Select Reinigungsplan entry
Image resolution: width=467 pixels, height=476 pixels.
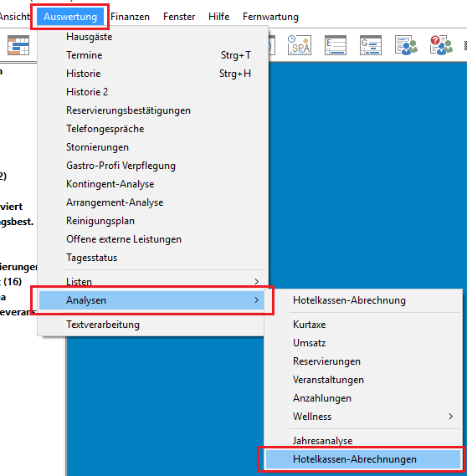(152, 221)
